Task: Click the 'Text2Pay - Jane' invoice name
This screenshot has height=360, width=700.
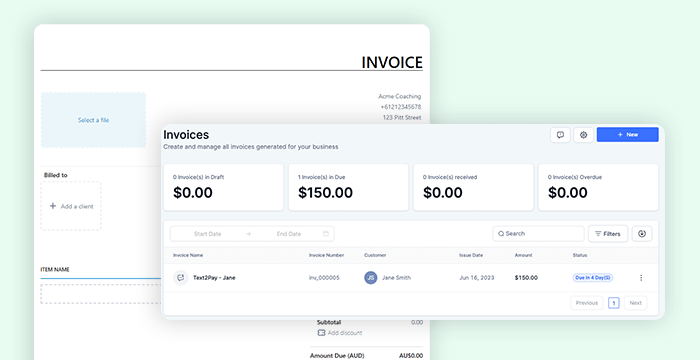Action: (x=214, y=278)
